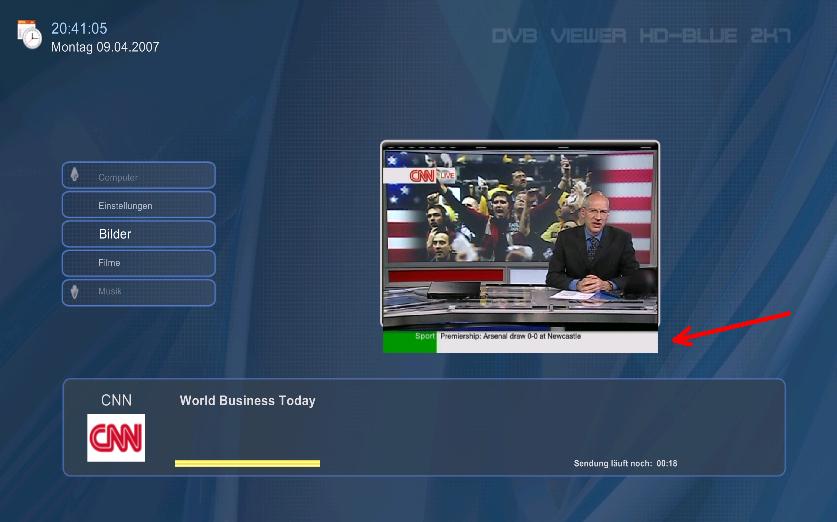Open the Filme menu entry
Screen dimensions: 837x522
tap(139, 263)
